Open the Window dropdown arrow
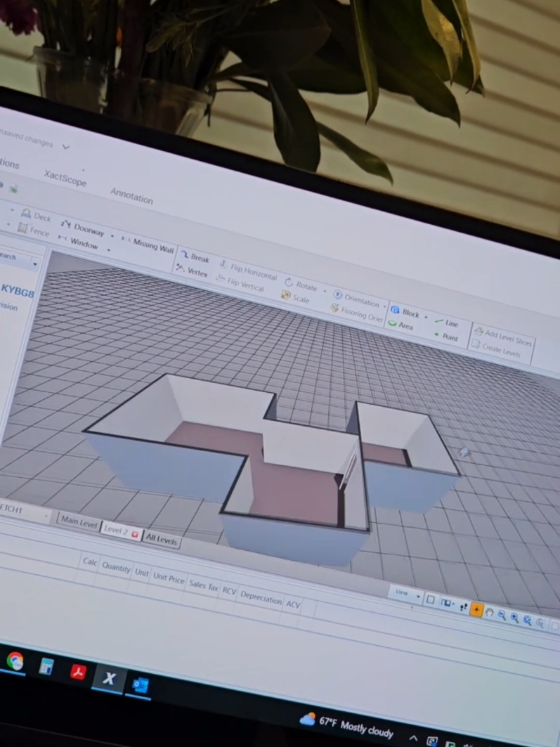Screen dimensions: 560x747 (x=108, y=249)
